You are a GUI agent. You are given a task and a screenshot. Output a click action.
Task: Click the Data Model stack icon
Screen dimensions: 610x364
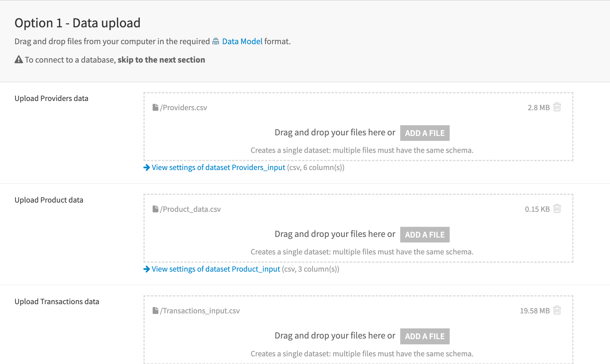[x=216, y=41]
